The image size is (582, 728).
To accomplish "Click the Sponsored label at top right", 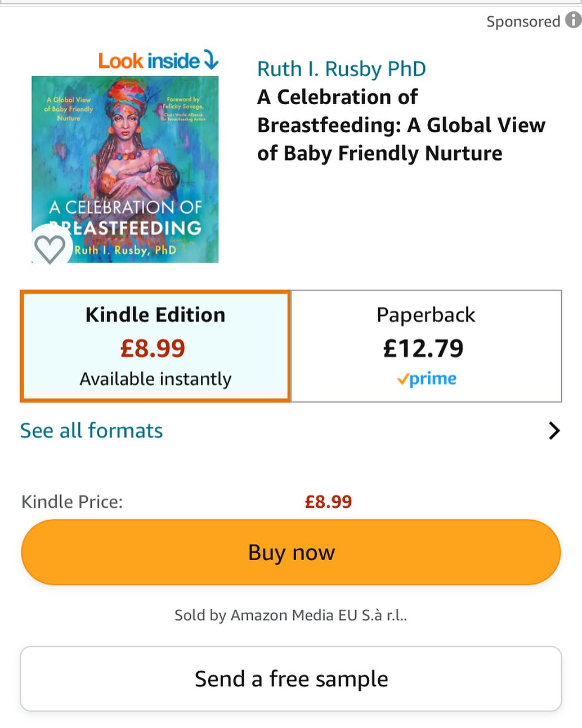I will point(524,21).
